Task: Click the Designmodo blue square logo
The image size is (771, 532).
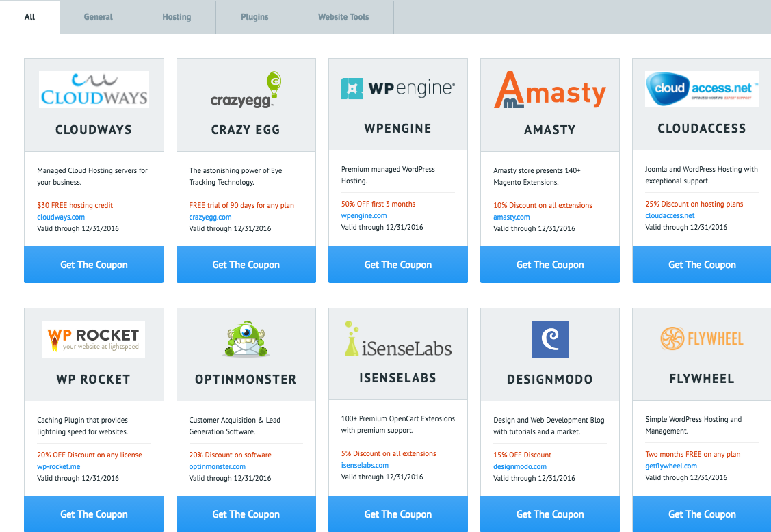Action: coord(550,338)
